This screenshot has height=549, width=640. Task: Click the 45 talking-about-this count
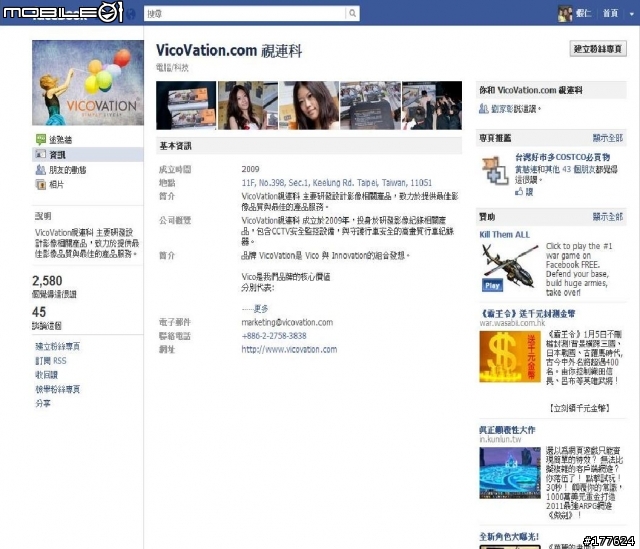[x=39, y=312]
